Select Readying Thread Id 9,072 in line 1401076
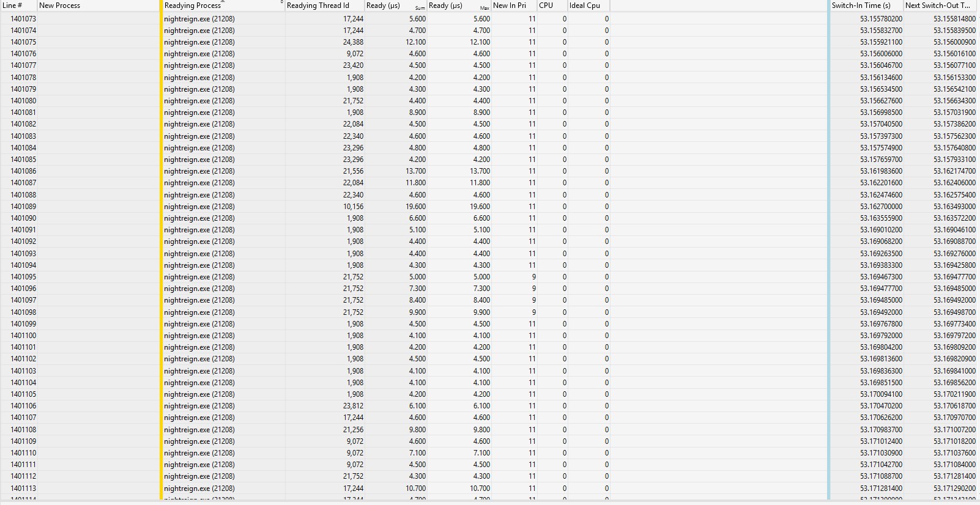The width and height of the screenshot is (980, 505). (355, 54)
